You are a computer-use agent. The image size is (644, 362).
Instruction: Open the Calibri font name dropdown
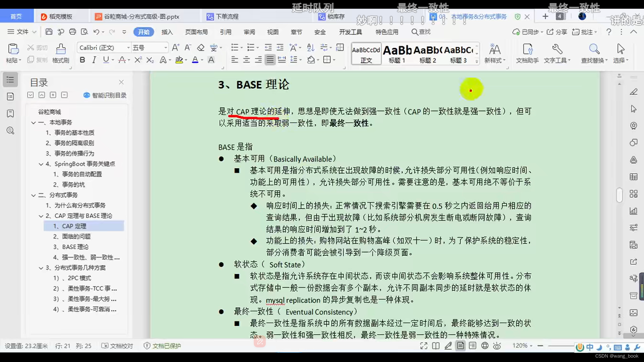128,48
